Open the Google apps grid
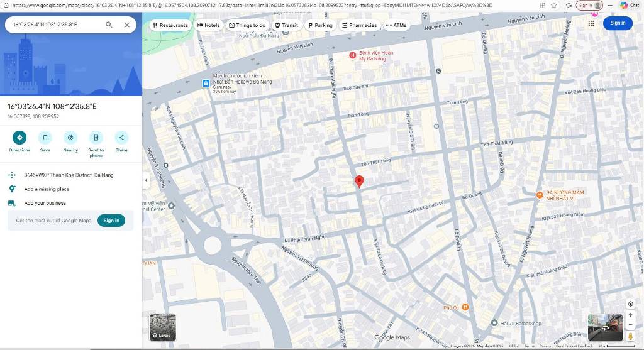This screenshot has width=644, height=350. point(591,23)
